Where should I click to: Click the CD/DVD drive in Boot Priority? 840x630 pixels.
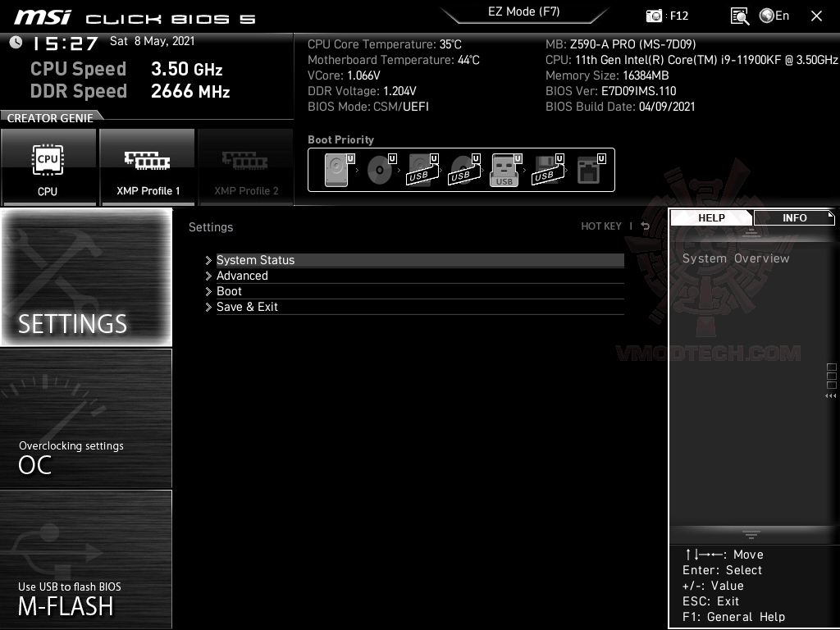point(378,170)
